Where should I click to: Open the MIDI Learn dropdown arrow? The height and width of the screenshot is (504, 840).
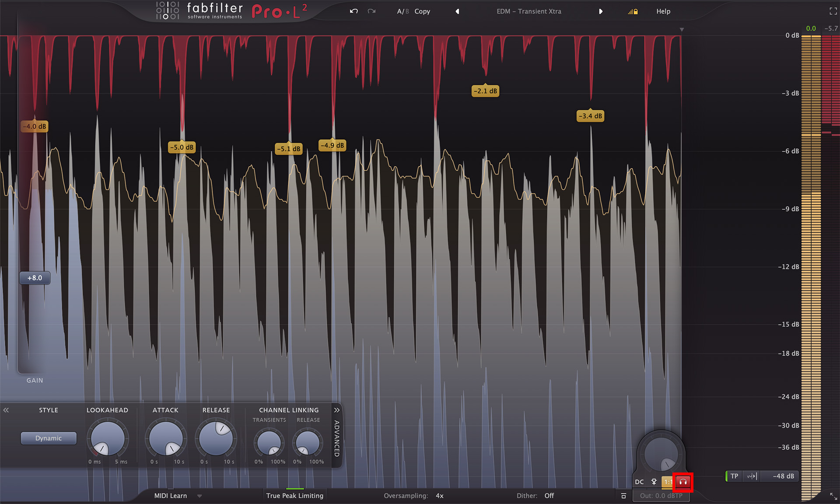(x=199, y=496)
